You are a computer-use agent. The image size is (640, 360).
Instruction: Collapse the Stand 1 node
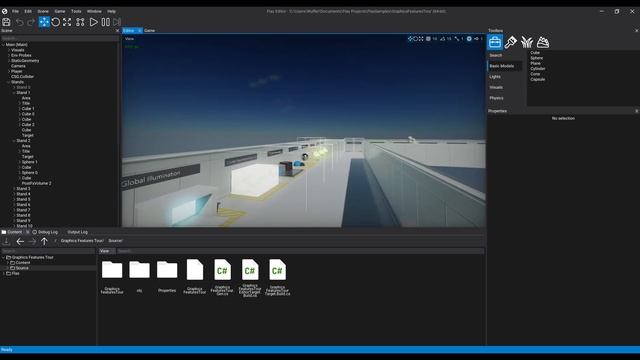coord(14,93)
